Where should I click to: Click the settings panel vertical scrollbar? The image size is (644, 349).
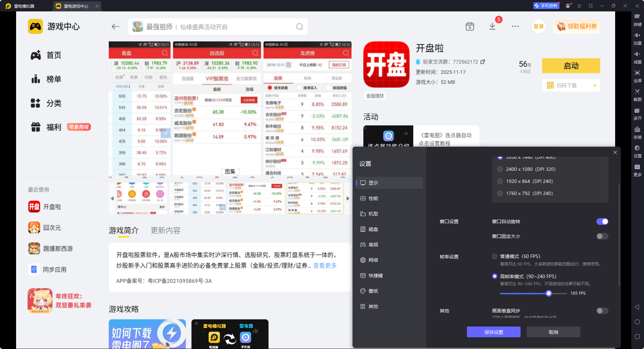point(619,235)
